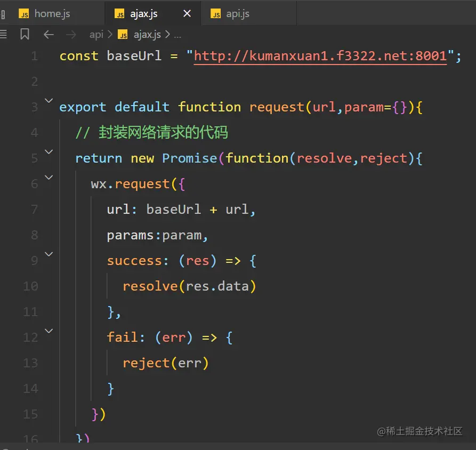This screenshot has width=476, height=450.
Task: Click 'default' keyword on line 3
Action: pyautogui.click(x=142, y=107)
